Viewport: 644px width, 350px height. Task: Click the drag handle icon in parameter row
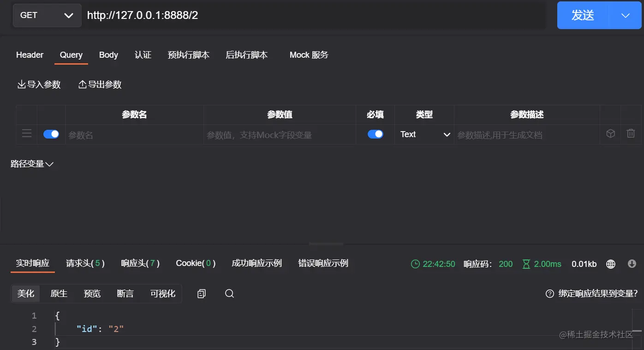(x=27, y=133)
